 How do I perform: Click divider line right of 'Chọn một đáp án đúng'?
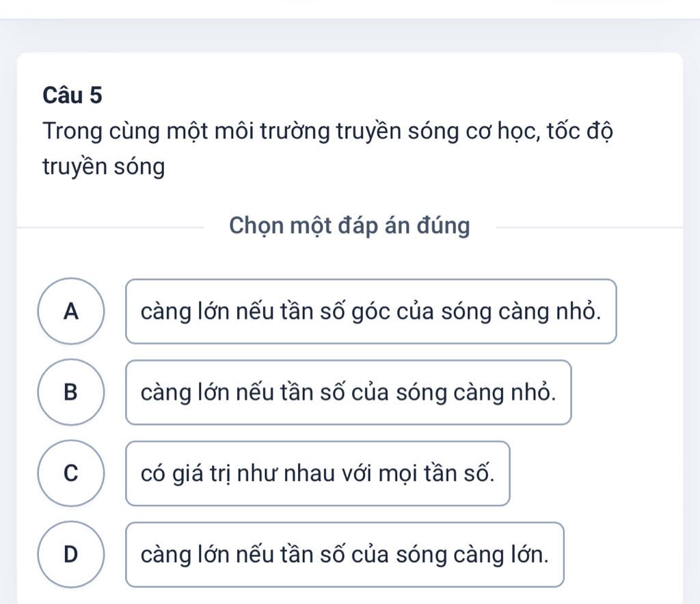click(589, 228)
